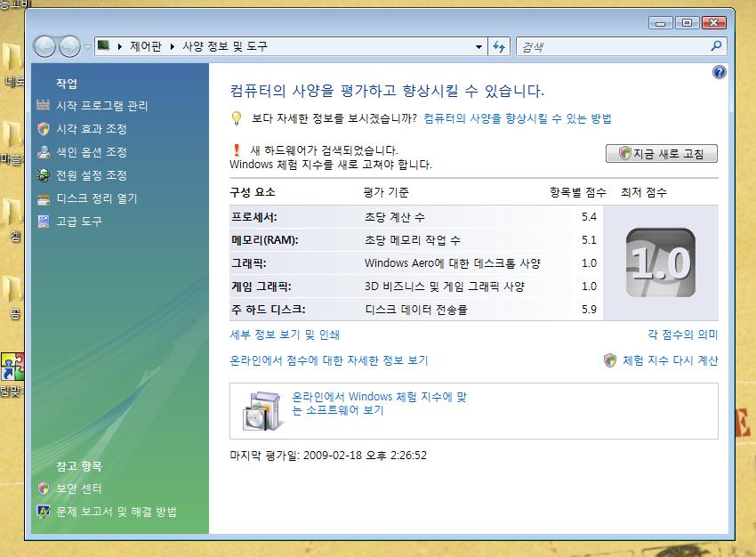Minimize the control panel window

pyautogui.click(x=661, y=22)
